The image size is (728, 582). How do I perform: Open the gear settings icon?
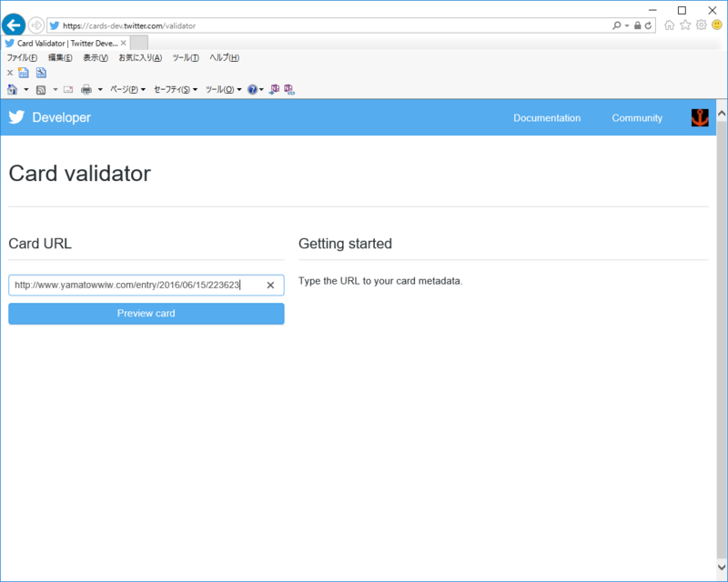pos(701,25)
